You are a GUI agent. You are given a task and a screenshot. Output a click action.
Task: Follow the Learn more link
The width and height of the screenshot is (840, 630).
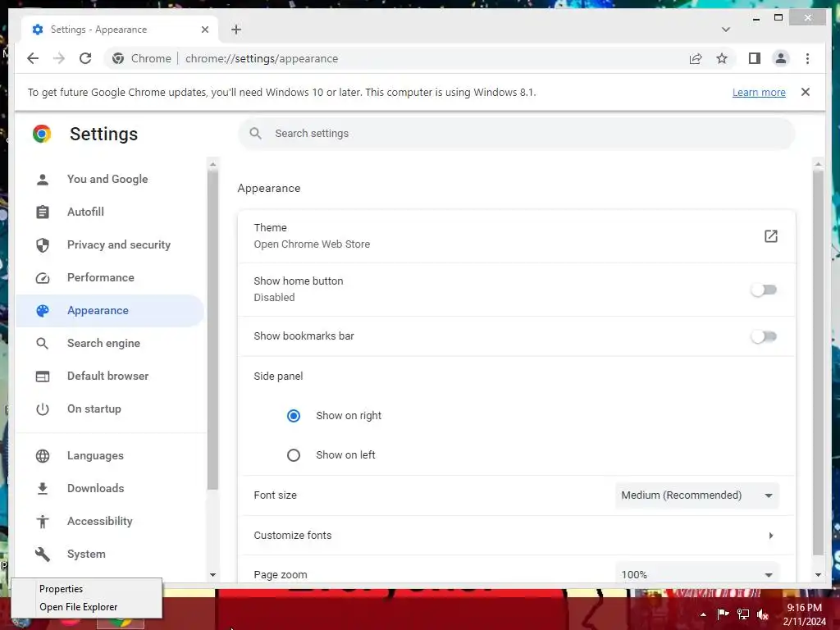[759, 92]
